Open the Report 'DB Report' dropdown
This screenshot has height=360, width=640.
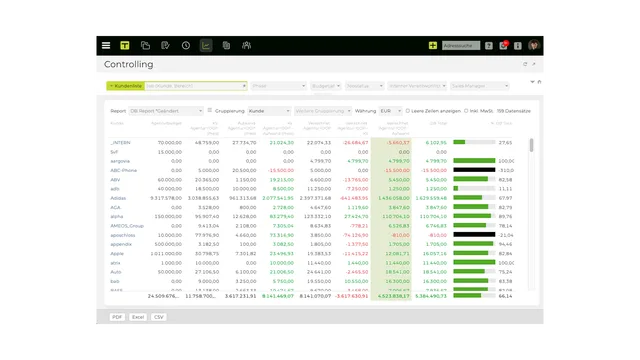click(166, 111)
